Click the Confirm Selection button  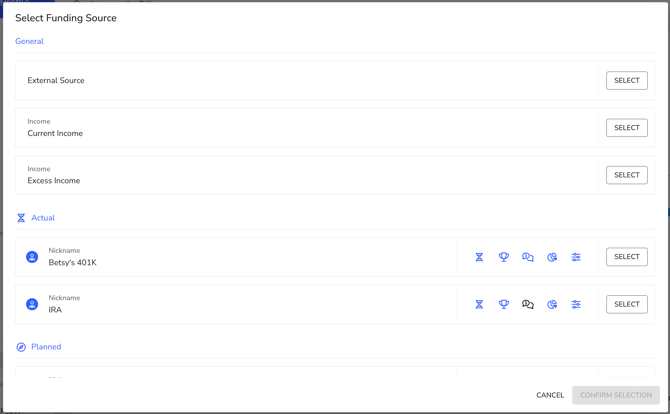616,395
